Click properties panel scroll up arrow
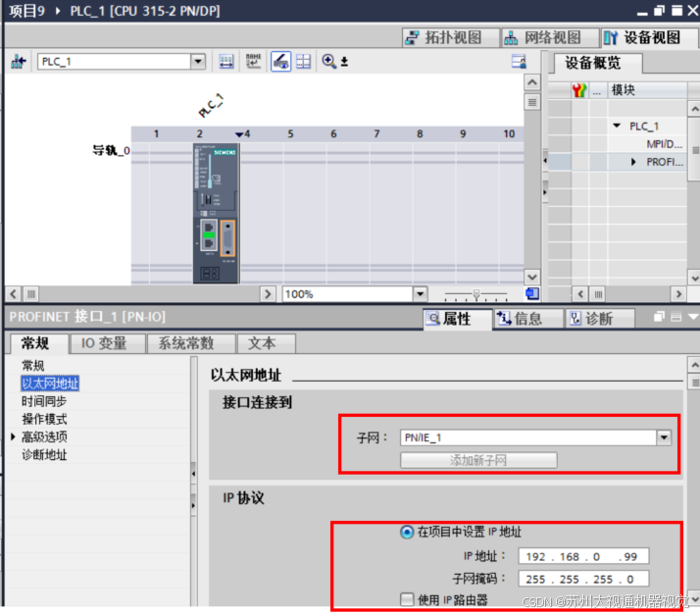The width and height of the screenshot is (700, 615). (694, 365)
